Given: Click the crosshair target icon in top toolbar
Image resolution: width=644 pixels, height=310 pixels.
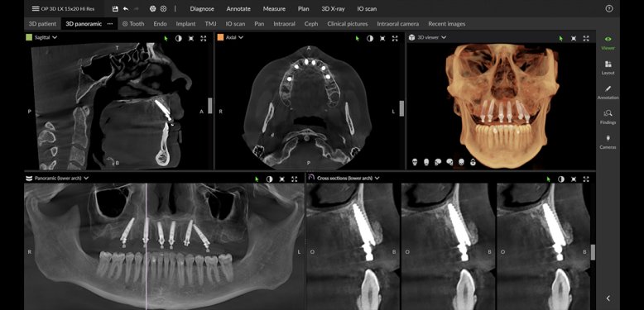Looking at the screenshot, I should click(x=163, y=8).
